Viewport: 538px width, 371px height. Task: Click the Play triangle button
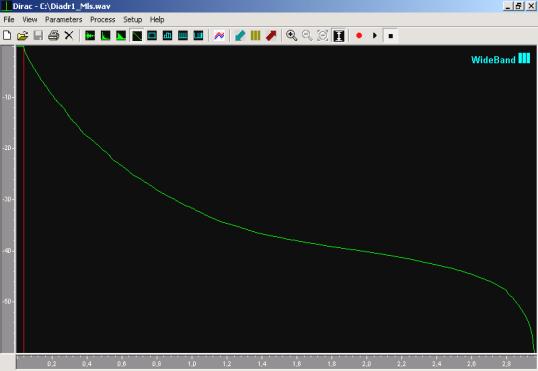375,35
